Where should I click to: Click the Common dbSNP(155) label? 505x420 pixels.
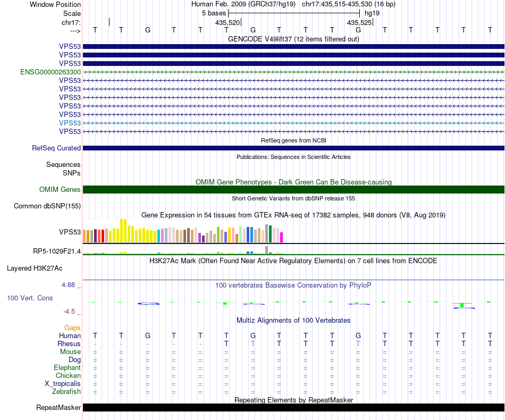tap(47, 206)
